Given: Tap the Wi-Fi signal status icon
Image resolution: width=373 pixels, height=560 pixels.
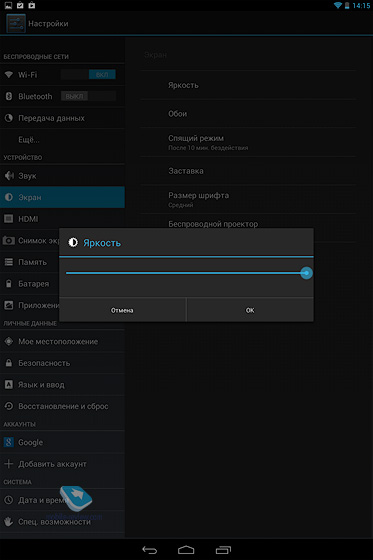Looking at the screenshot, I should click(338, 5).
